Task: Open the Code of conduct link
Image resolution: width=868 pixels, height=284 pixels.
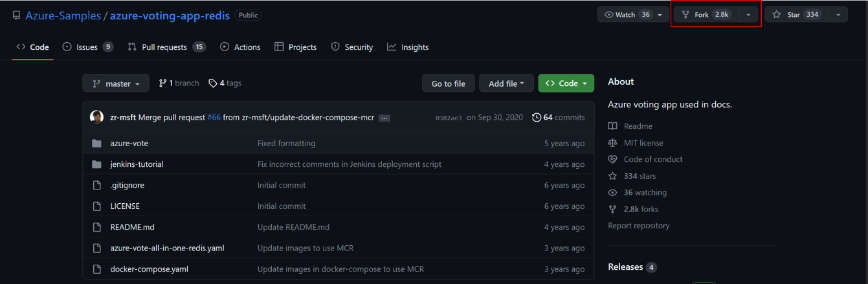Action: coord(645,159)
